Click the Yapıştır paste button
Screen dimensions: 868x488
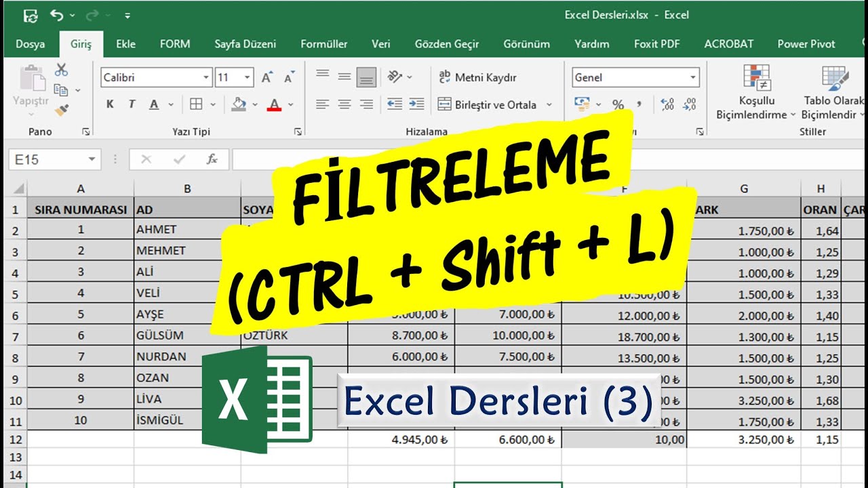coord(31,86)
